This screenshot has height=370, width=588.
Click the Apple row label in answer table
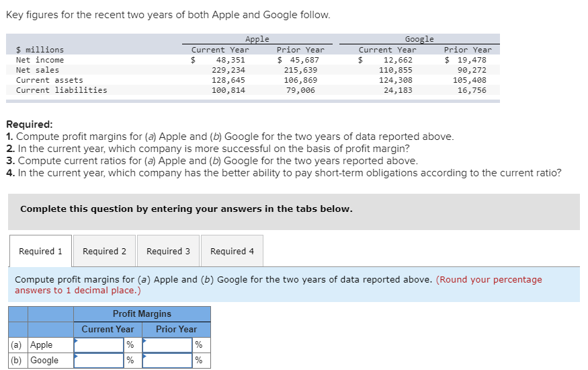point(41,345)
